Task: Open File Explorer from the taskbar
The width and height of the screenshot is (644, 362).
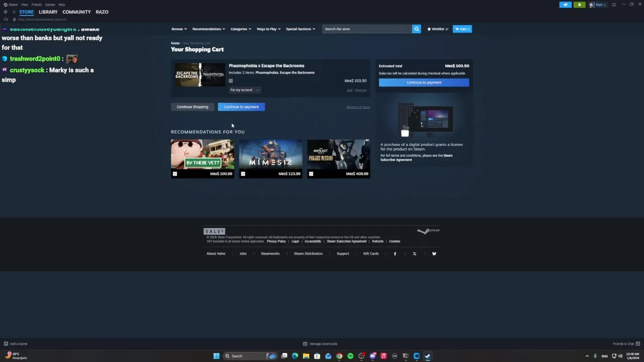Action: (306, 356)
